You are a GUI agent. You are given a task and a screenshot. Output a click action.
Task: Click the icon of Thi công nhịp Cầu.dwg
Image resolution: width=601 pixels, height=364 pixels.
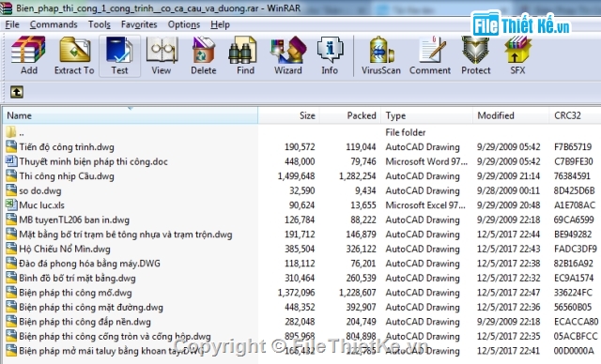click(x=11, y=175)
